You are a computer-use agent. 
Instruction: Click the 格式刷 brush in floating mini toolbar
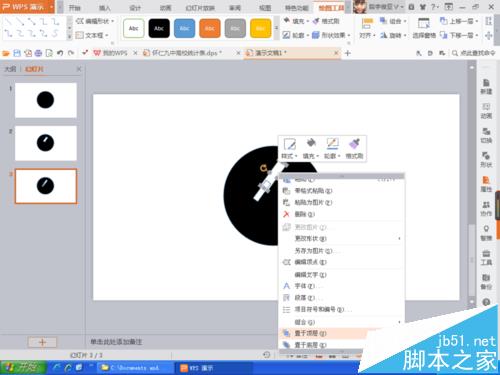pyautogui.click(x=354, y=149)
